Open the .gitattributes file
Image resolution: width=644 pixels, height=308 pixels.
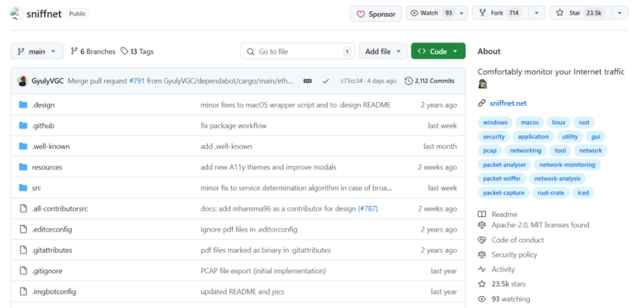[52, 250]
